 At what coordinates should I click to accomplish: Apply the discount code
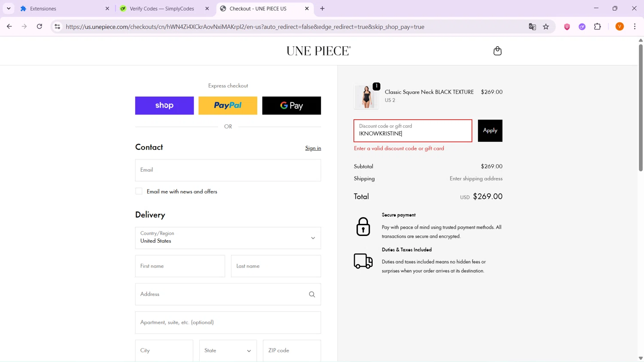coord(490,130)
